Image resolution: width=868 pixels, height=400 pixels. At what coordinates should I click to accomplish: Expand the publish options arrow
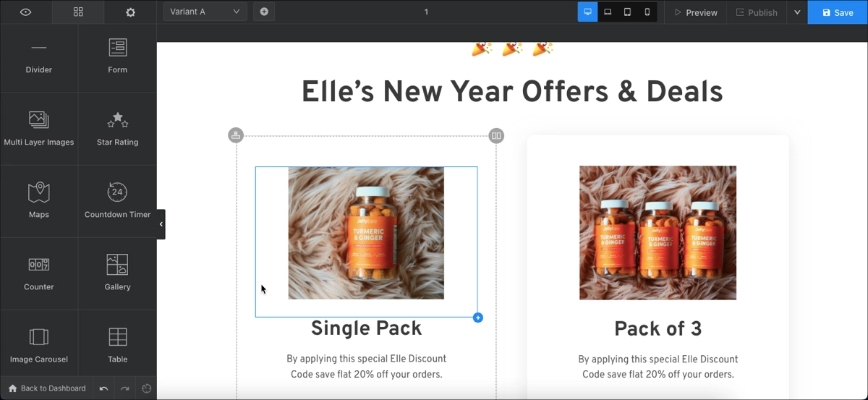[x=797, y=12]
